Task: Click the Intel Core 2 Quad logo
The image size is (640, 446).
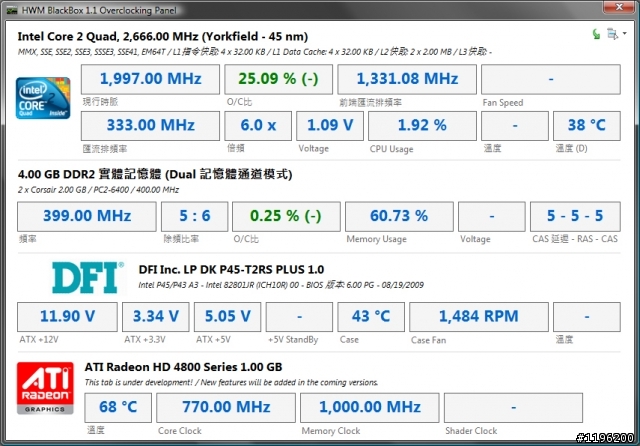Action: [43, 98]
